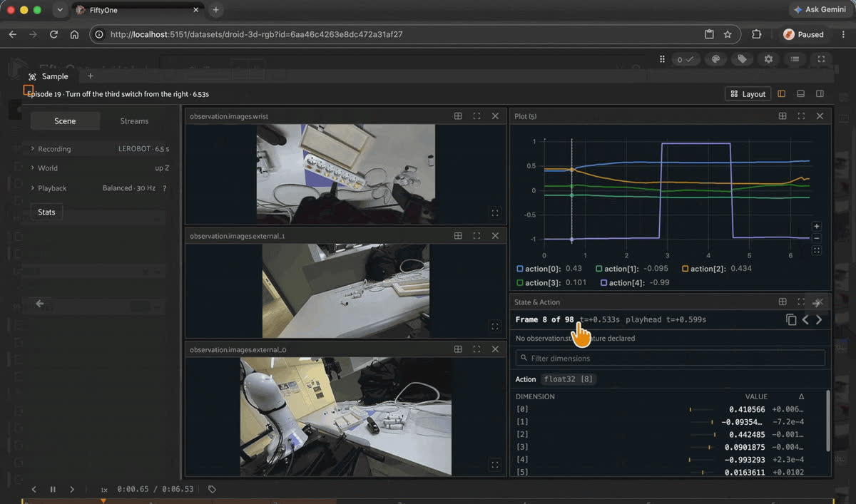
Task: Click grid icon on observation.images.external_1 panel
Action: pos(458,235)
